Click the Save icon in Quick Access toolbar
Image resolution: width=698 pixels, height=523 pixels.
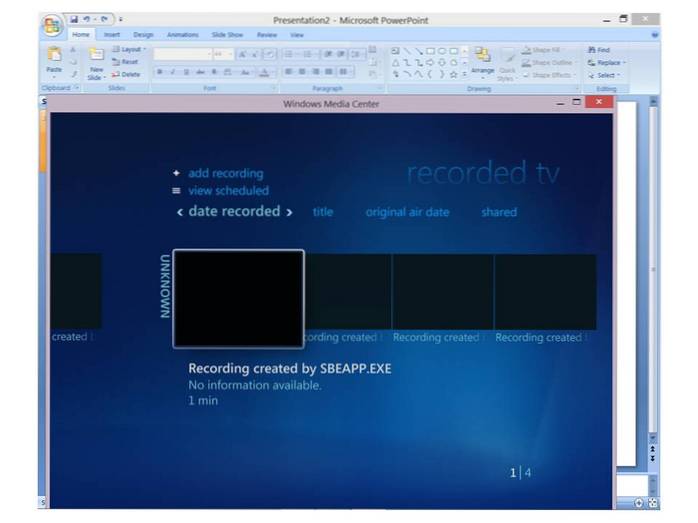(x=74, y=20)
